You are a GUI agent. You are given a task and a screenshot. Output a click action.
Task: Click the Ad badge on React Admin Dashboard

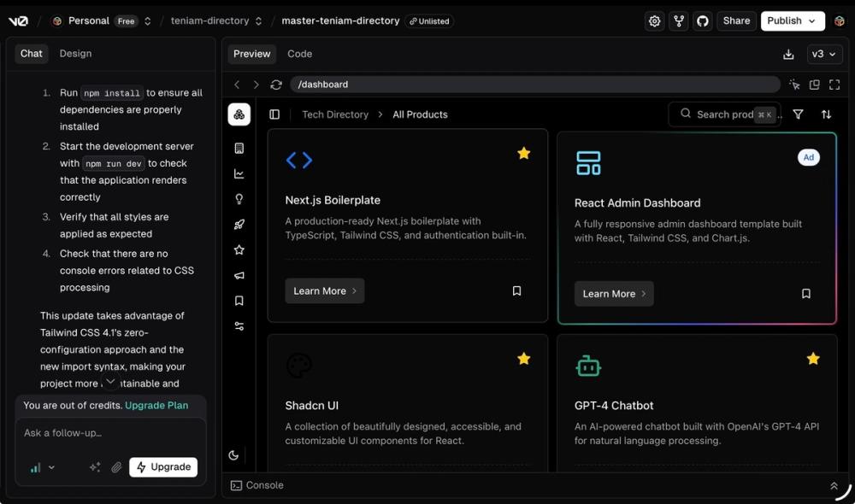click(x=808, y=157)
